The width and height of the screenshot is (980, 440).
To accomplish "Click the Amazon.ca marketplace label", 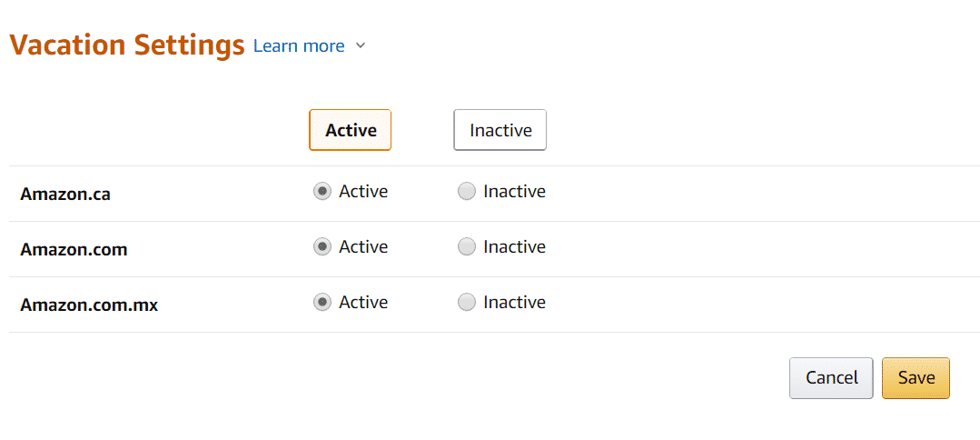I will pos(65,194).
